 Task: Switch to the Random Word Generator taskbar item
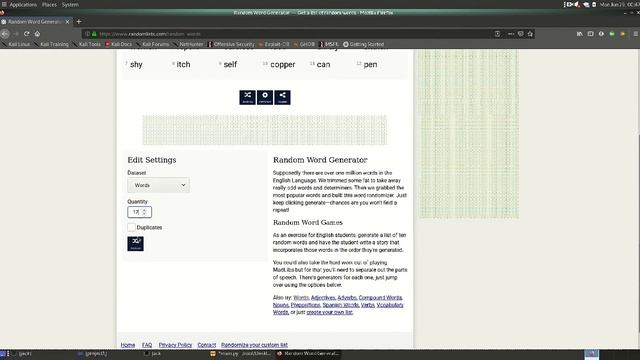point(308,354)
